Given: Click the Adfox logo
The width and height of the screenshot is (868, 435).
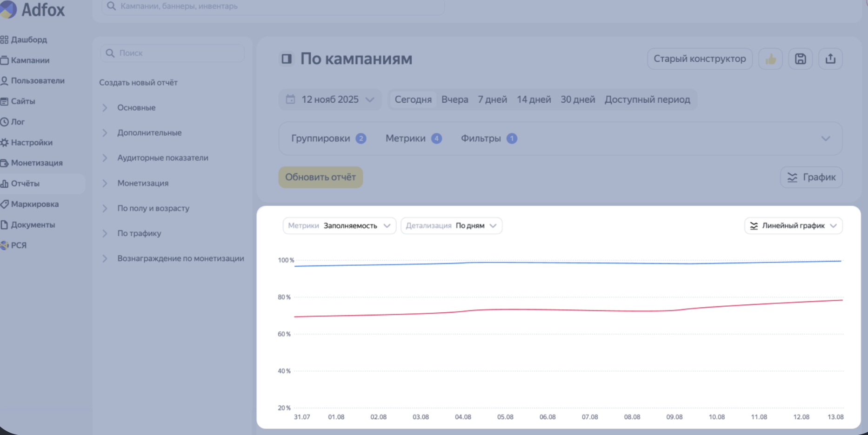Looking at the screenshot, I should (33, 9).
